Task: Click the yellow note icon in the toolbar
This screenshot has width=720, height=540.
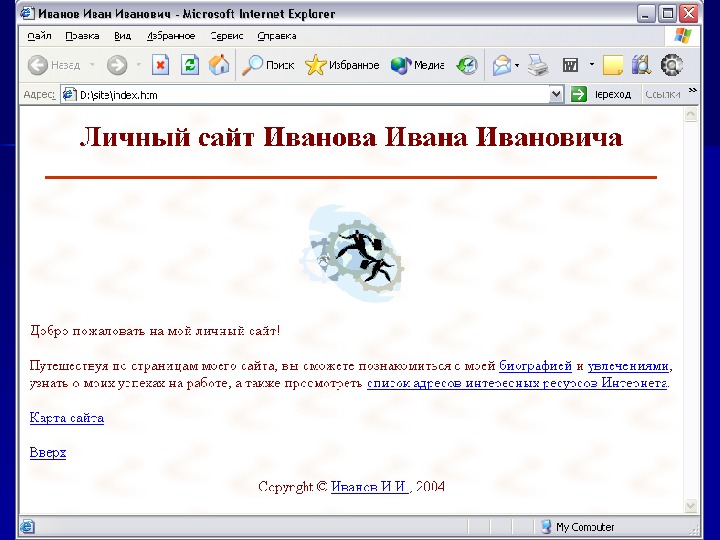Action: (613, 65)
